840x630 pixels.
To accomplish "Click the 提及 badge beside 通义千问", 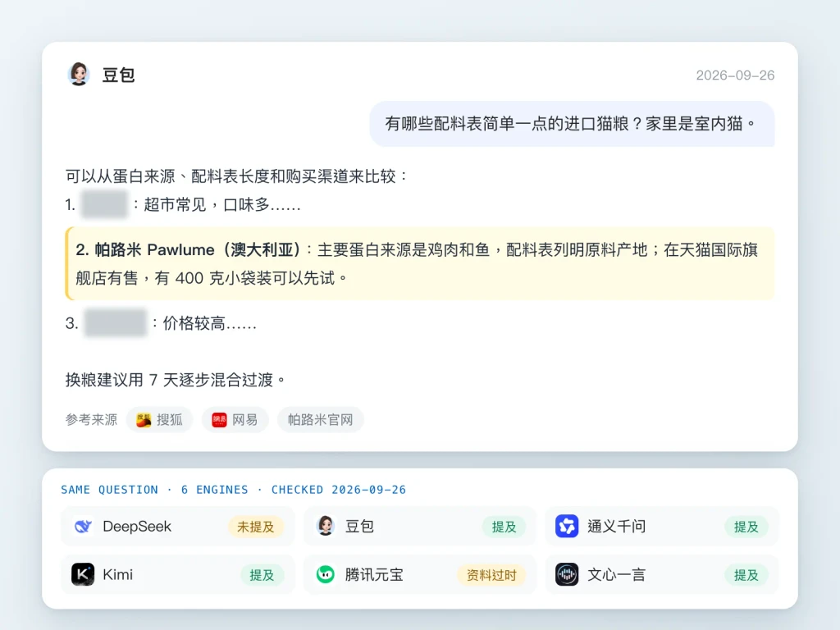I will [746, 527].
